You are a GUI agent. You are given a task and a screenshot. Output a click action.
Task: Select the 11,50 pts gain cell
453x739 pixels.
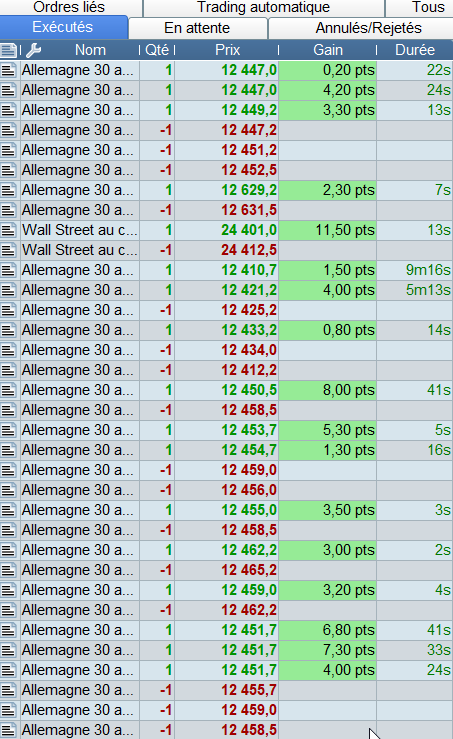point(328,230)
